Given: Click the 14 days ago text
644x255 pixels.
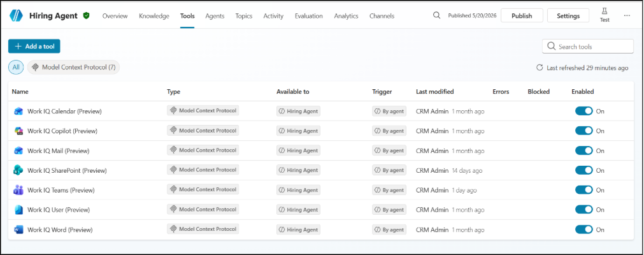Looking at the screenshot, I should (468, 170).
